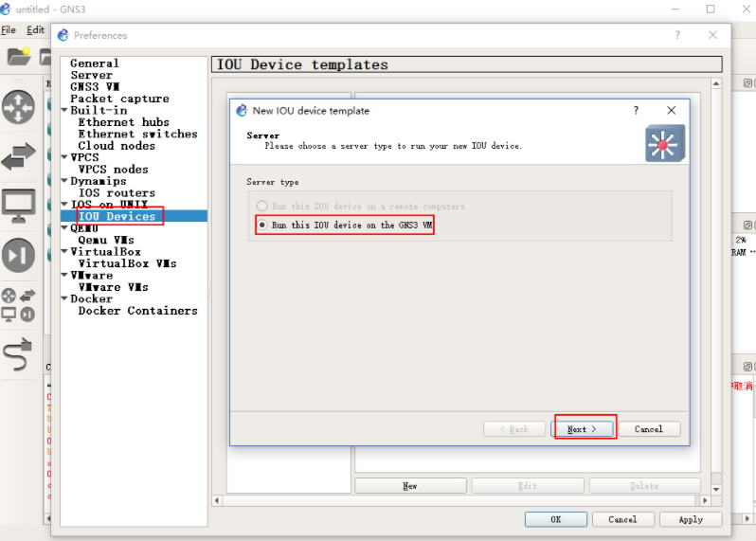Click the help question mark in wizard
The height and width of the screenshot is (541, 756).
(x=636, y=111)
